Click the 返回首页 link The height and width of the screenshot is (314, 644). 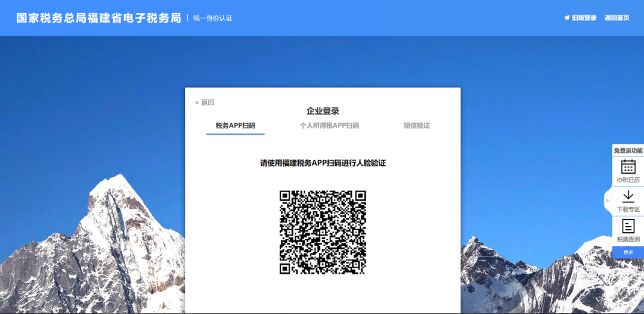[x=617, y=18]
